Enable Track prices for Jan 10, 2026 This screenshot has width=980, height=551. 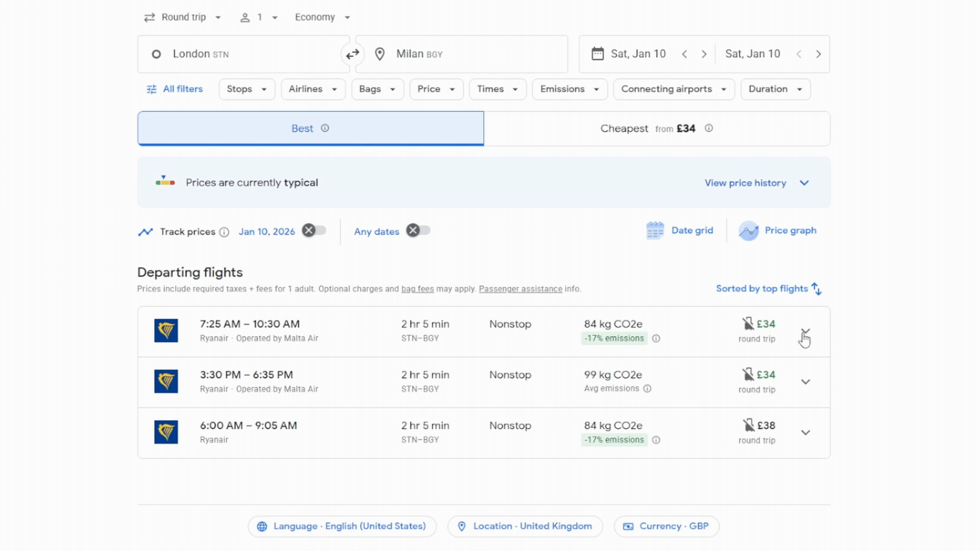[x=314, y=230]
